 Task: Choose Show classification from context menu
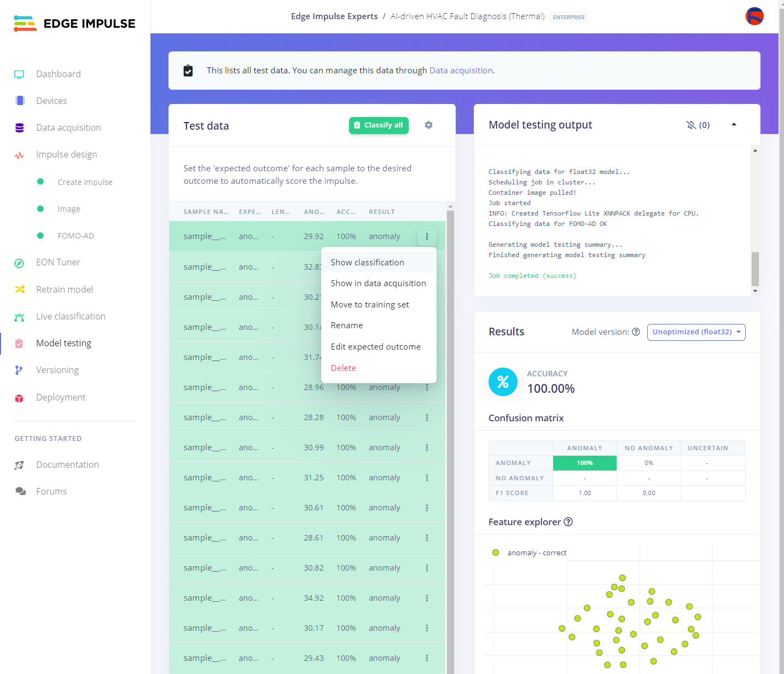tap(367, 263)
